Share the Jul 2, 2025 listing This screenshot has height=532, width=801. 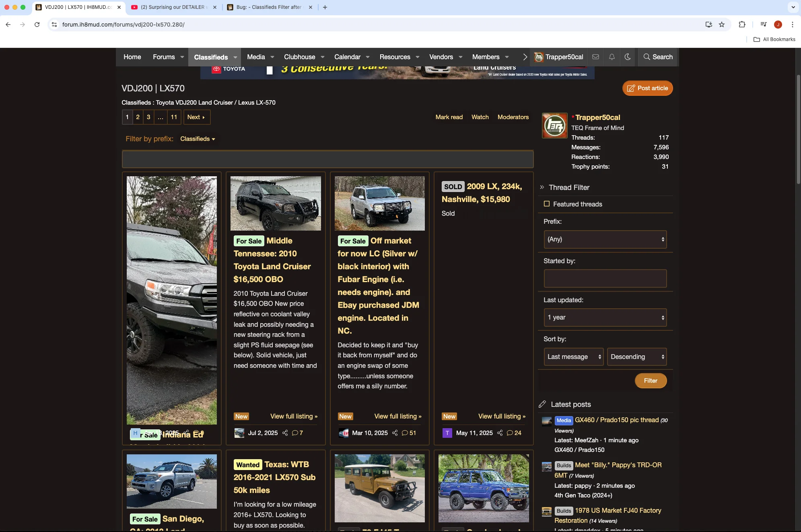click(x=285, y=433)
